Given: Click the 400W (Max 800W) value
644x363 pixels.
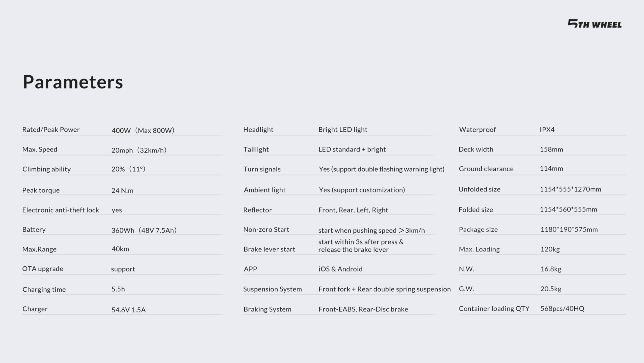Looking at the screenshot, I should coord(143,130).
